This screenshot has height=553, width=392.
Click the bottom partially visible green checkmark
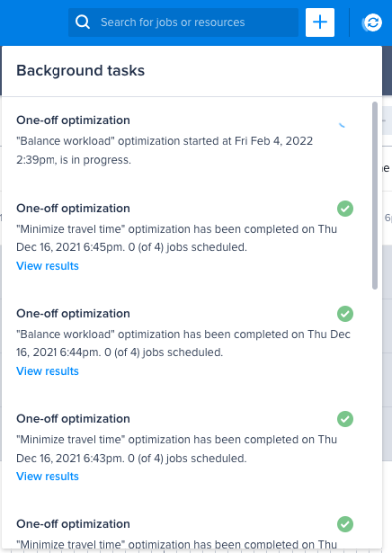tap(345, 523)
